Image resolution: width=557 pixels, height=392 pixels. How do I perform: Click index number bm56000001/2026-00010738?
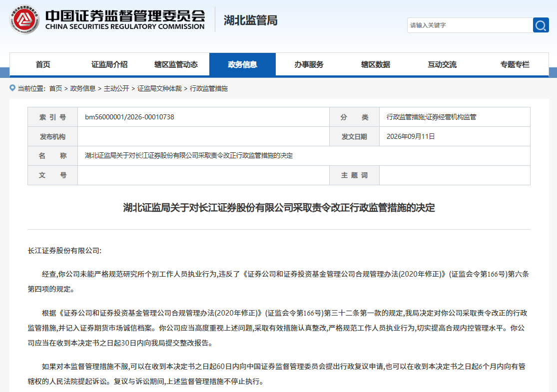[x=129, y=117]
